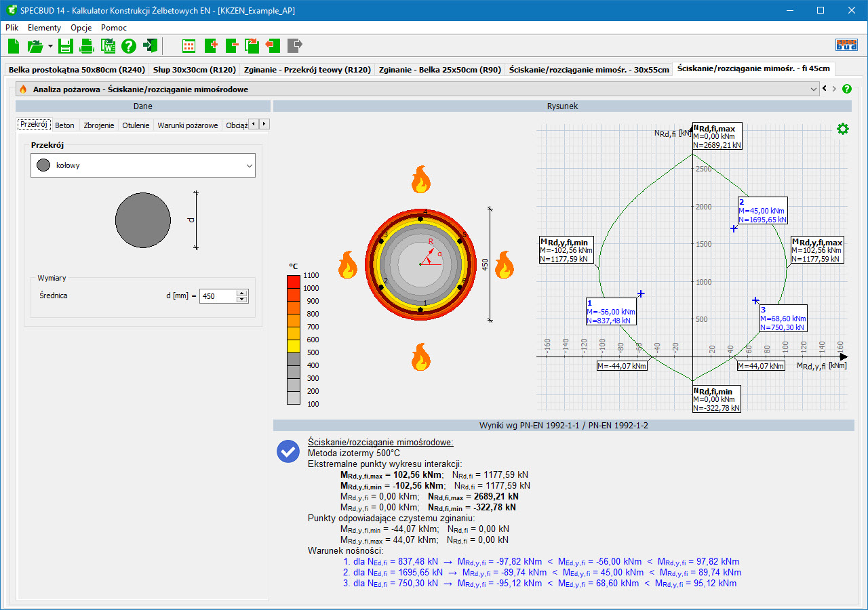Image resolution: width=868 pixels, height=610 pixels.
Task: Expand the Analiza pożarowa module dropdown
Action: pos(814,89)
